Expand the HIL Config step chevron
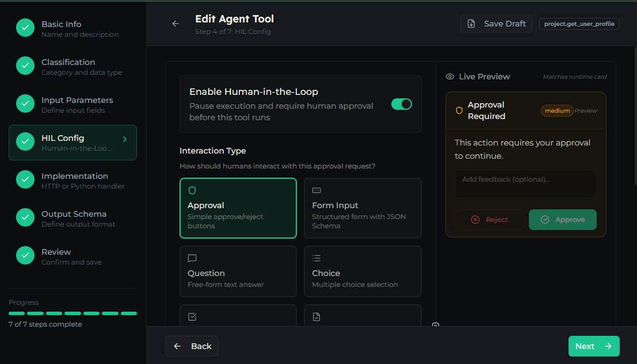637x364 pixels. click(125, 139)
